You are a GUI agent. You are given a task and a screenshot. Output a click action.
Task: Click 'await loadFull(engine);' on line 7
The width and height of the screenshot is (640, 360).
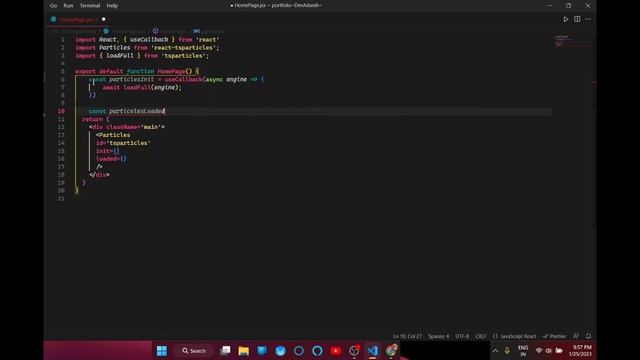142,87
